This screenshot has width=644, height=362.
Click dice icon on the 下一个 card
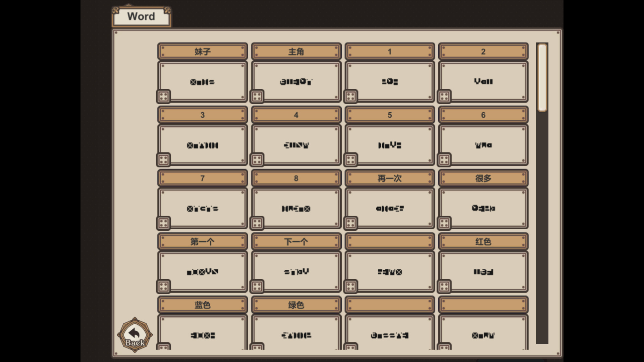(x=257, y=287)
